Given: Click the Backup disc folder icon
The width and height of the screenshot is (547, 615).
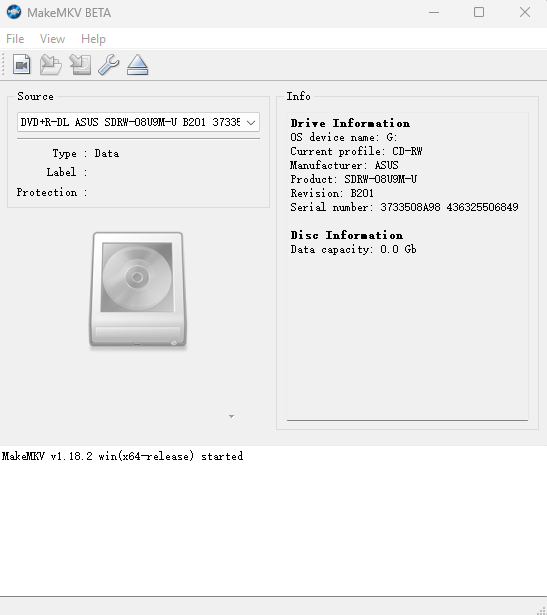Looking at the screenshot, I should [x=51, y=65].
